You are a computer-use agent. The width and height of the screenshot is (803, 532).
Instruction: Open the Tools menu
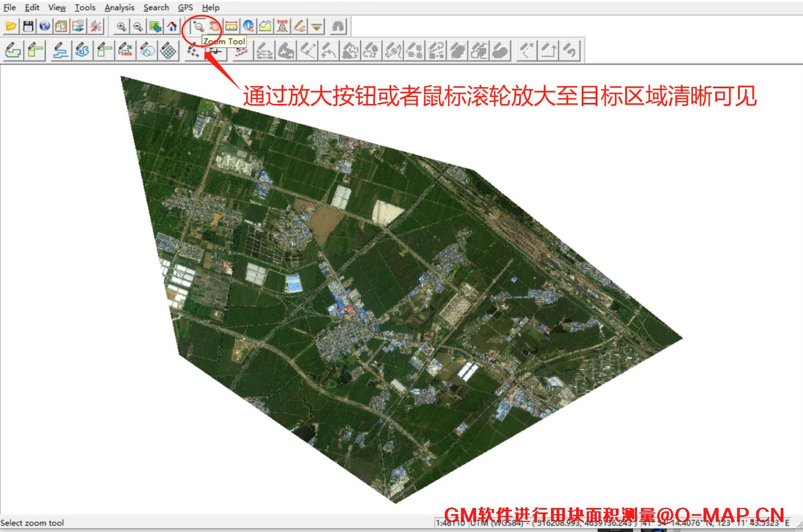[x=85, y=7]
